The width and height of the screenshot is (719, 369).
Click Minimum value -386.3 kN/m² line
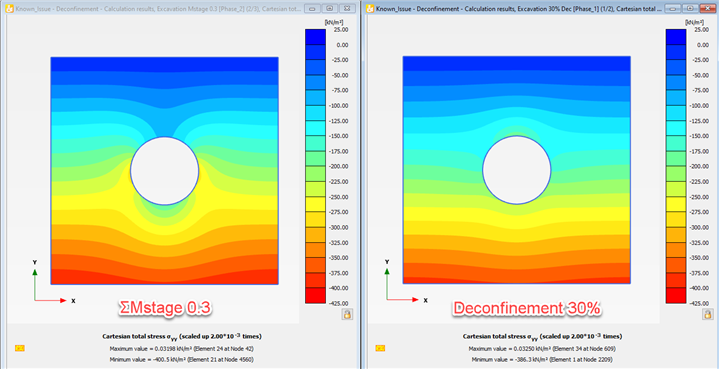point(542,359)
